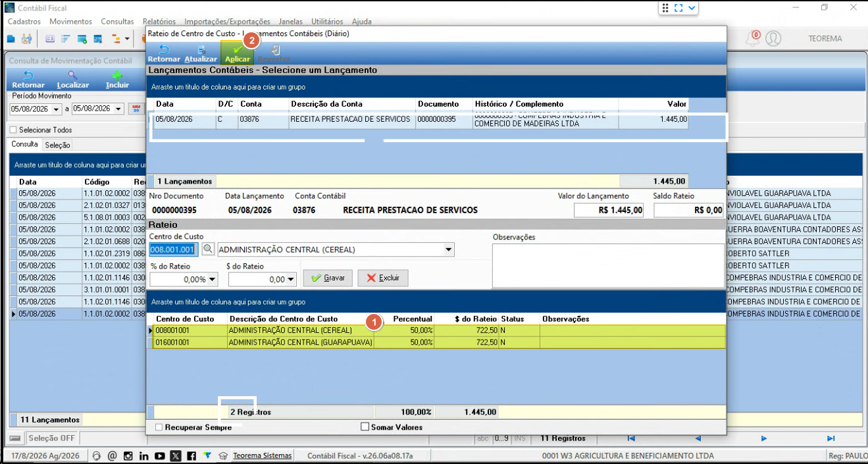868x464 pixels.
Task: Open the Facebook icon in status bar
Action: (191, 456)
